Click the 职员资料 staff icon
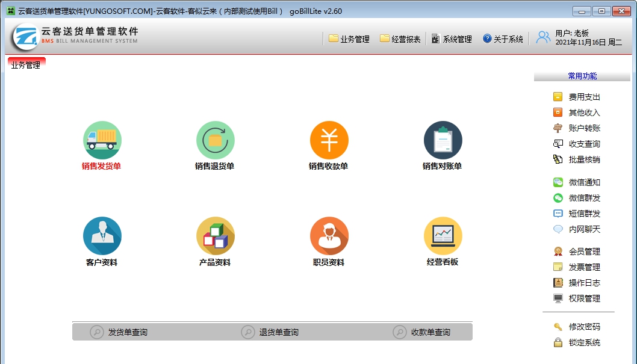 tap(329, 236)
